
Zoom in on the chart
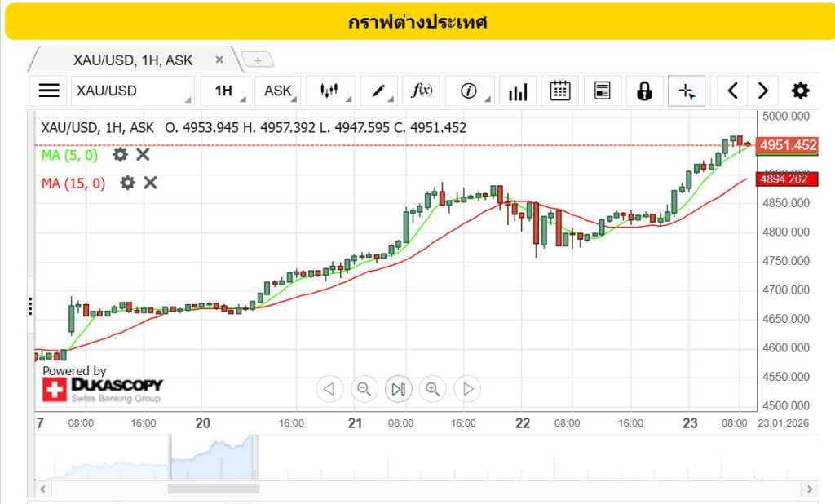coord(432,389)
